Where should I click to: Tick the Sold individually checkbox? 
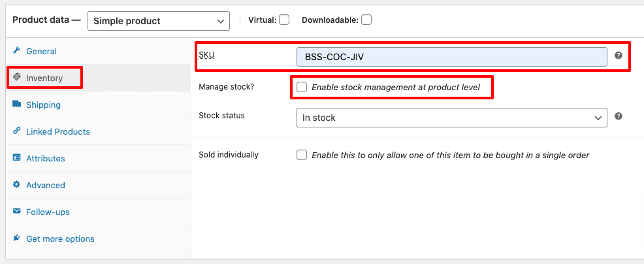302,155
